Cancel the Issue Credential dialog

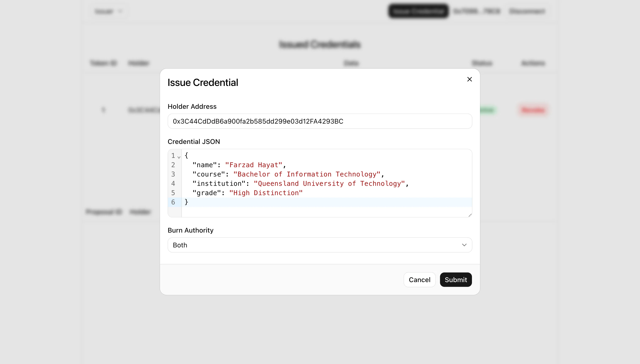(x=419, y=280)
